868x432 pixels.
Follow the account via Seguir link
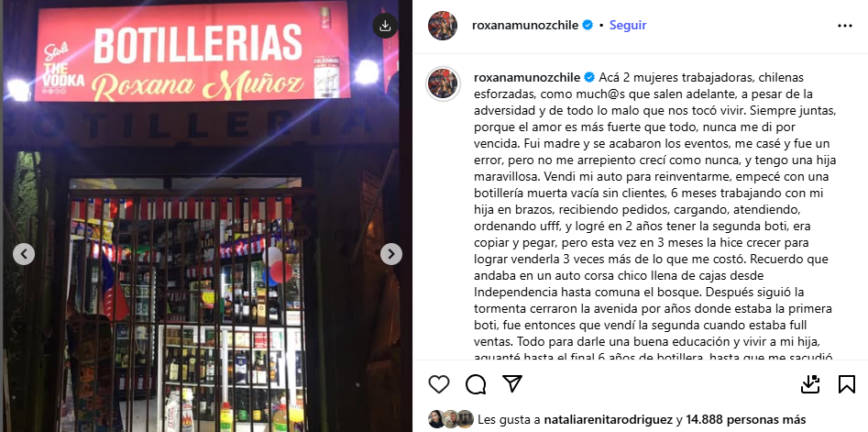point(628,25)
